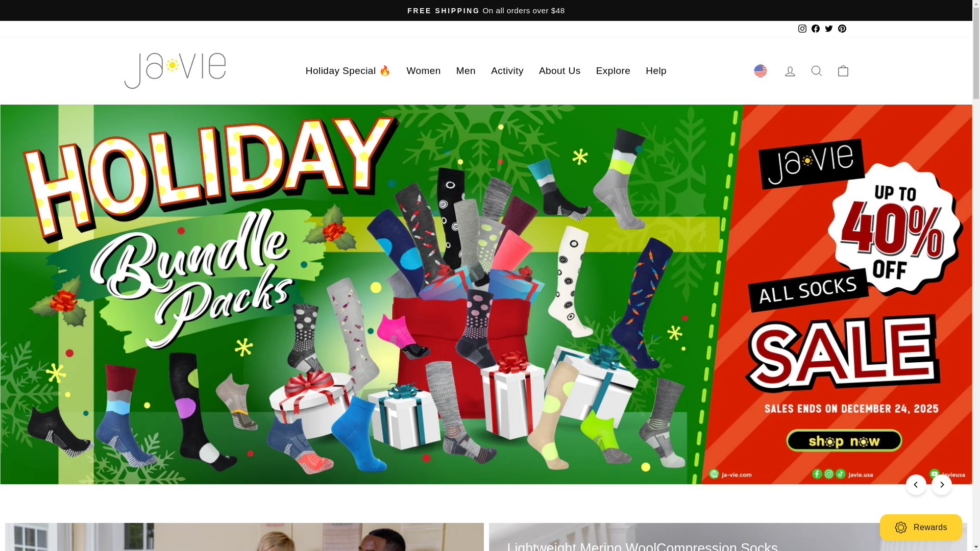
Task: Open the Explore menu item
Action: pyautogui.click(x=612, y=71)
